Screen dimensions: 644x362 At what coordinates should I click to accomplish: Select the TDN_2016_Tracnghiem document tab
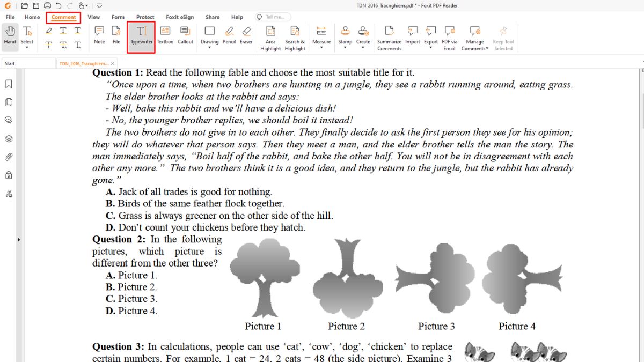[83, 63]
